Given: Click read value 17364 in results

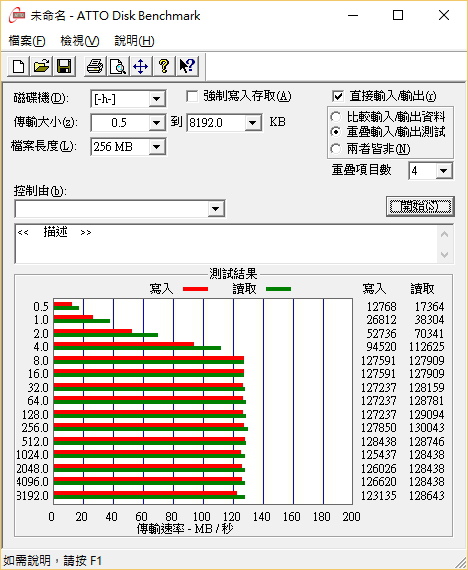Looking at the screenshot, I should pos(429,307).
